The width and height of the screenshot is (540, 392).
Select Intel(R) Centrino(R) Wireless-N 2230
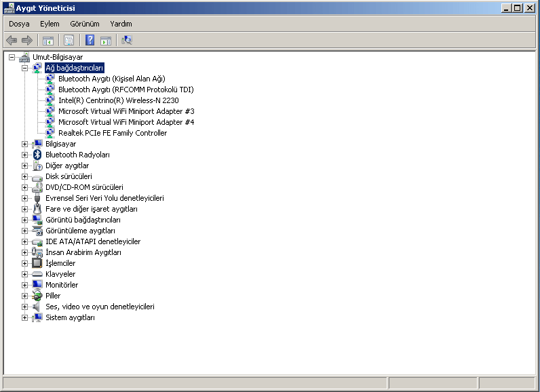click(x=119, y=100)
